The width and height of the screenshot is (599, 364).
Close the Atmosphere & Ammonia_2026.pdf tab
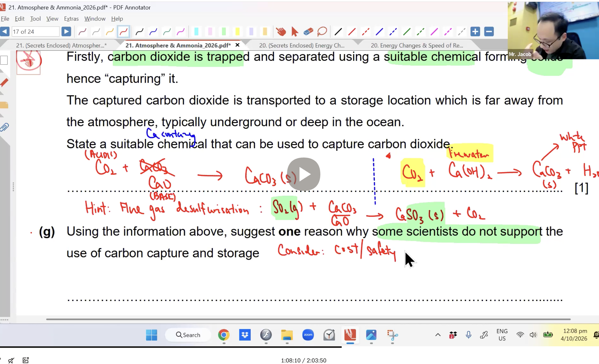point(237,45)
